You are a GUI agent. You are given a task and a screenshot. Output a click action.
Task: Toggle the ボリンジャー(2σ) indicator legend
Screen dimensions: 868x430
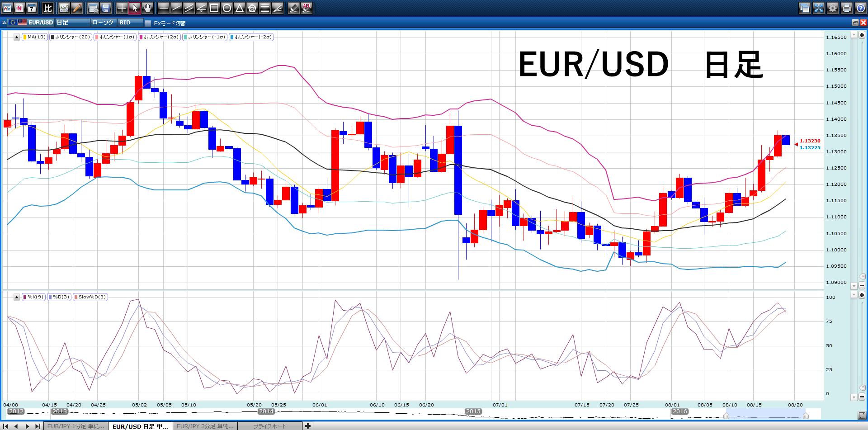tap(159, 37)
